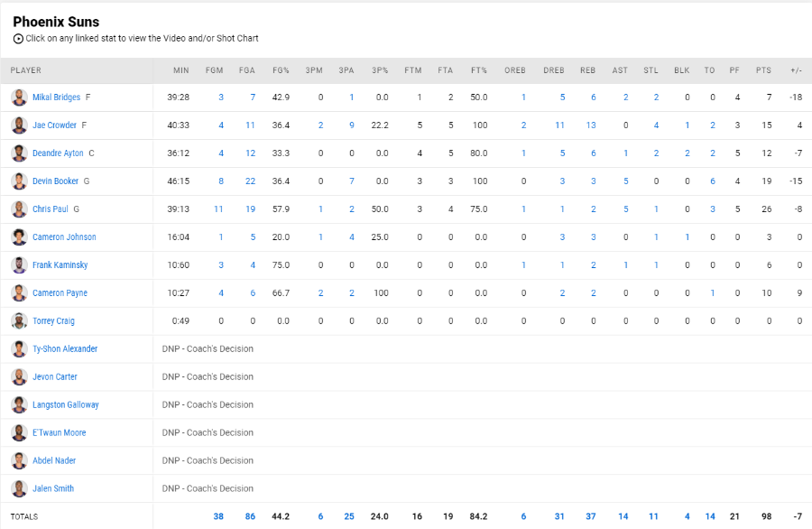Viewport: 812px width, 529px height.
Task: Click Abdel Nader's headshot avatar
Action: point(19,461)
